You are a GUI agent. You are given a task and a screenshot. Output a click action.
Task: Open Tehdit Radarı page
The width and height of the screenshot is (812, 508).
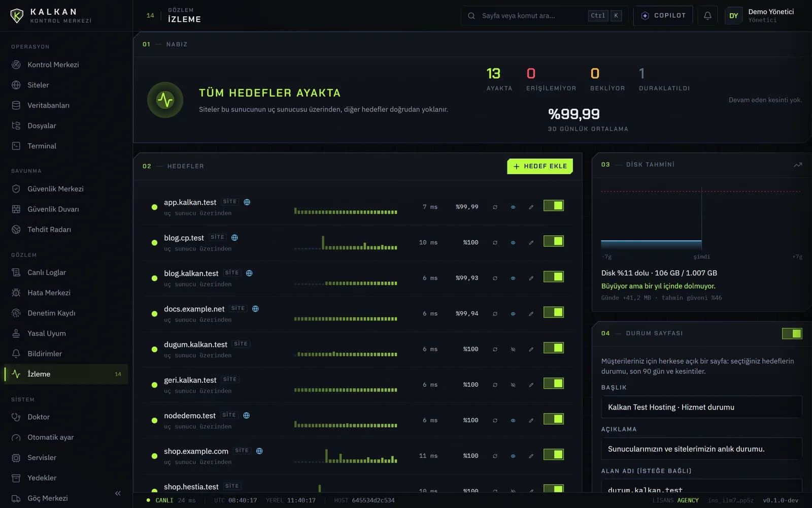(66, 229)
